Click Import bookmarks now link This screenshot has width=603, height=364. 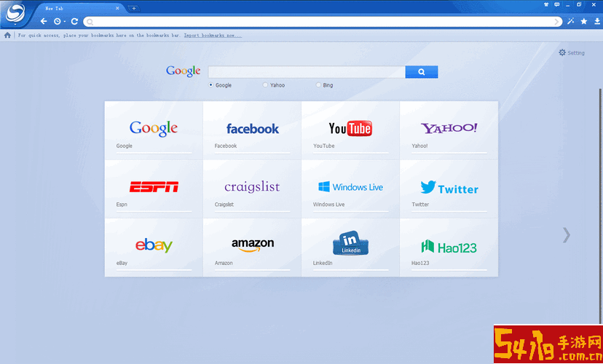coord(213,36)
